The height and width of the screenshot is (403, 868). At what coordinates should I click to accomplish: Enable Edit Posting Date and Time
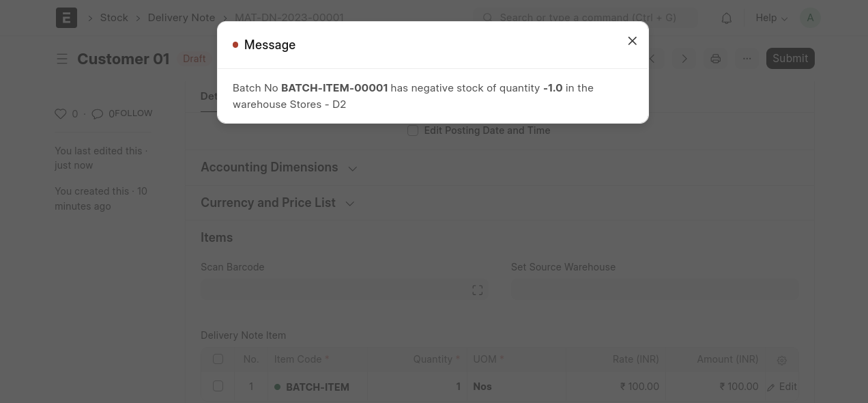pos(413,130)
